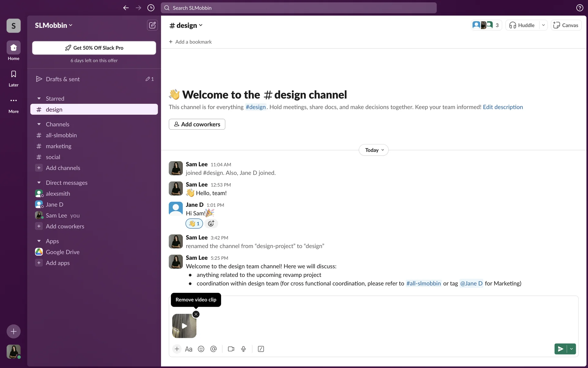This screenshot has width=588, height=368.
Task: Click the compose new message icon
Action: point(152,25)
